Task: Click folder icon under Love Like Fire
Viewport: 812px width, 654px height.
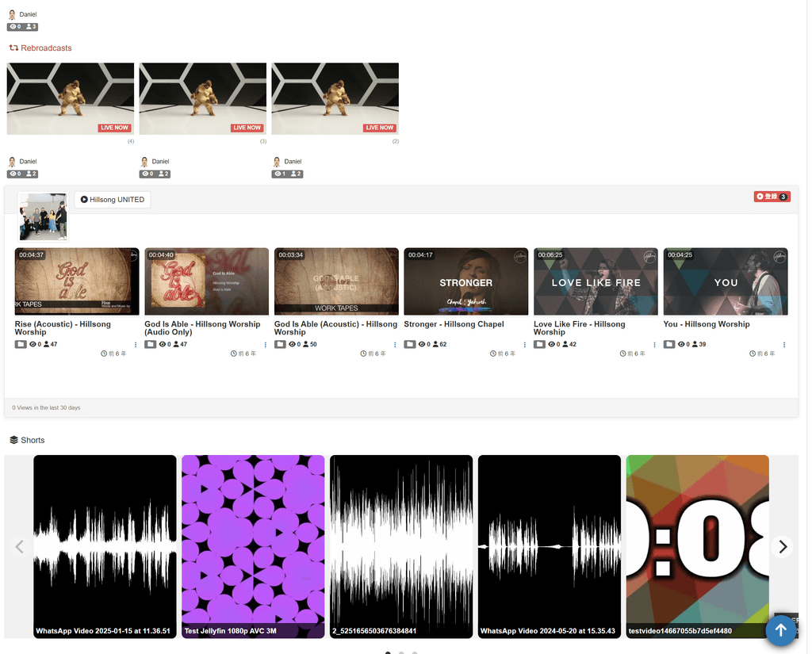Action: click(539, 344)
